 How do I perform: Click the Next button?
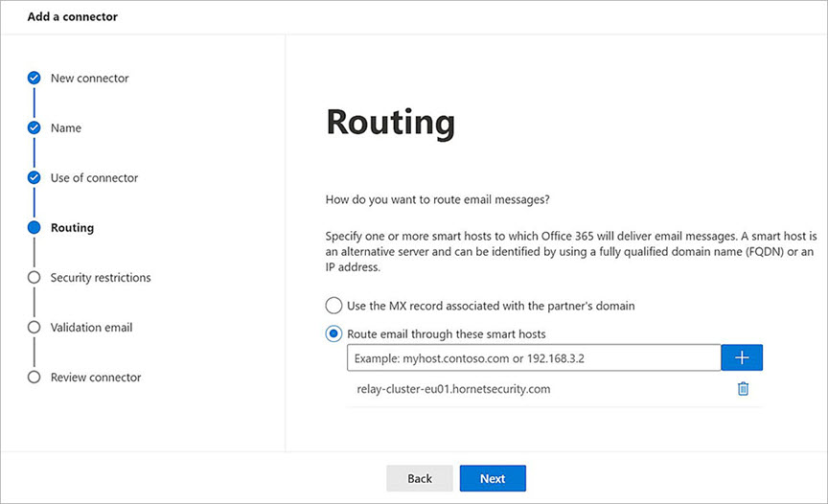point(493,478)
